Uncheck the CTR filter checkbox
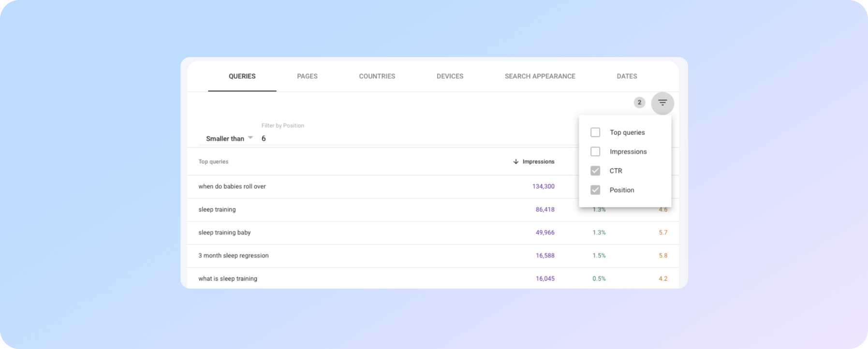Viewport: 868px width, 349px height. [x=595, y=171]
